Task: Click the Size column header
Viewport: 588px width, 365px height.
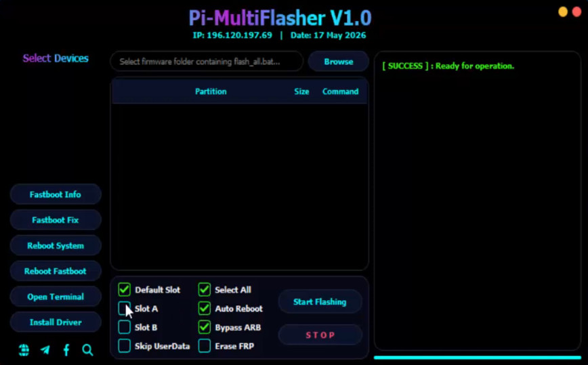Action: 301,91
